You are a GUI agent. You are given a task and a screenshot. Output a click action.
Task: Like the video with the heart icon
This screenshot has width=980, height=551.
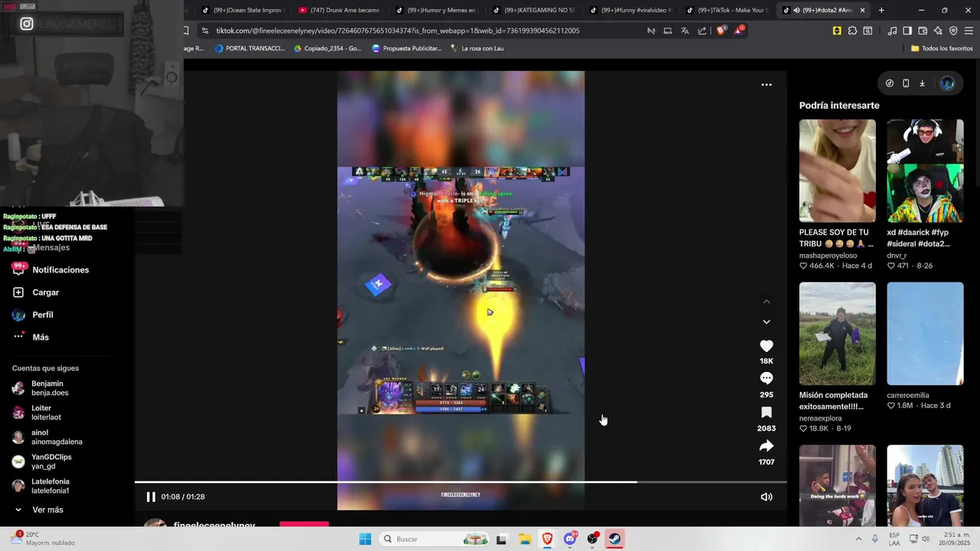click(x=766, y=346)
